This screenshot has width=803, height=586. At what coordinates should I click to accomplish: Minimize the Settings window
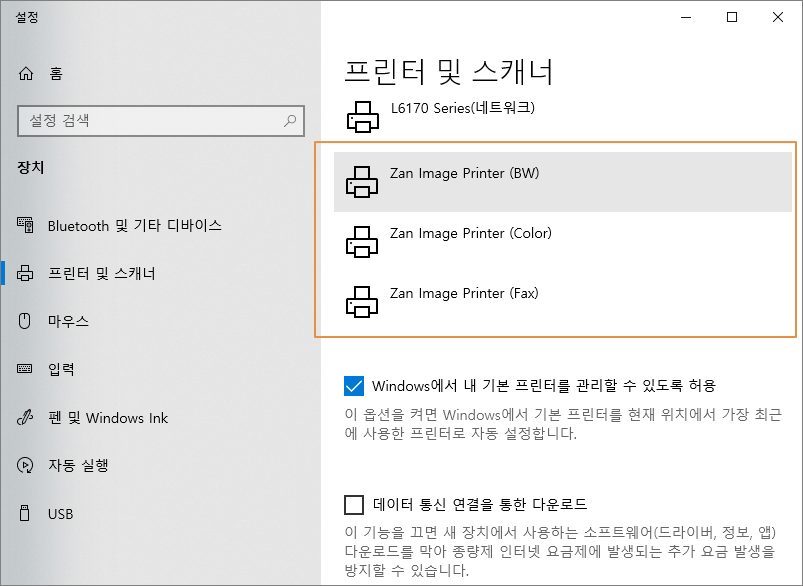686,17
